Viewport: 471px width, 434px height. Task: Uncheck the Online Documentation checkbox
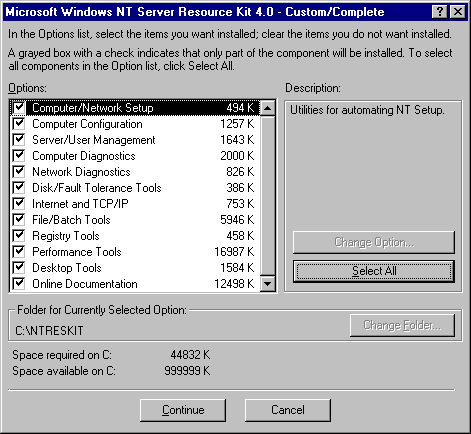(19, 284)
